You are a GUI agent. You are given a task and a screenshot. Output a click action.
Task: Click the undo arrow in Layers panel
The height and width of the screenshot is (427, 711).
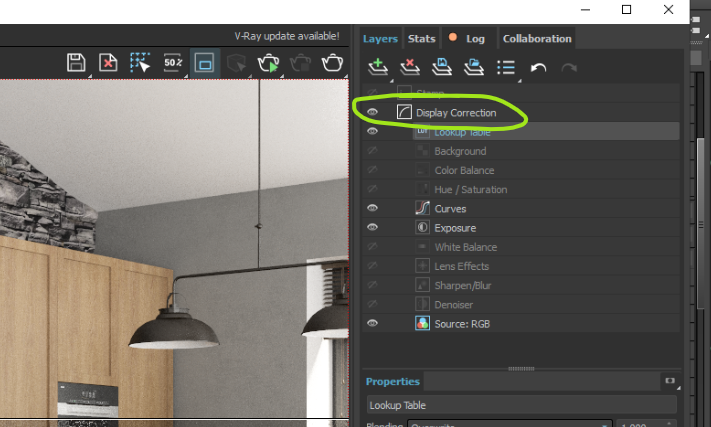538,68
